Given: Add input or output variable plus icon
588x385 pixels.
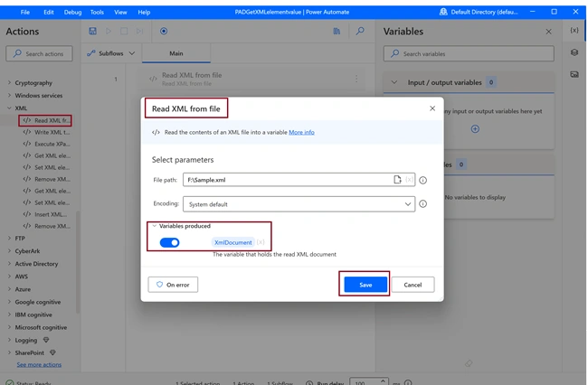Looking at the screenshot, I should (475, 129).
